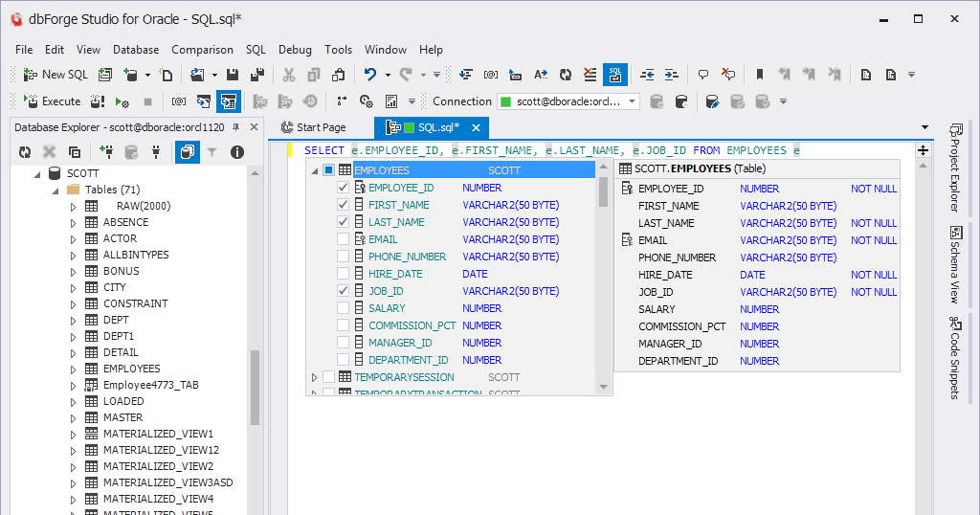Open the Tools menu
Image resolution: width=980 pixels, height=515 pixels.
338,50
